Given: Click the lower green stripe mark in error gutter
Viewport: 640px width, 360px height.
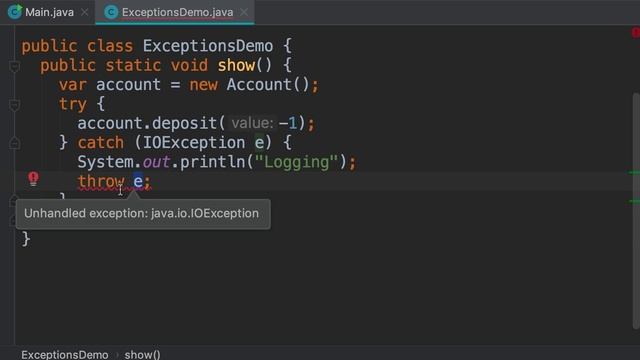Looking at the screenshot, I should (x=634, y=201).
